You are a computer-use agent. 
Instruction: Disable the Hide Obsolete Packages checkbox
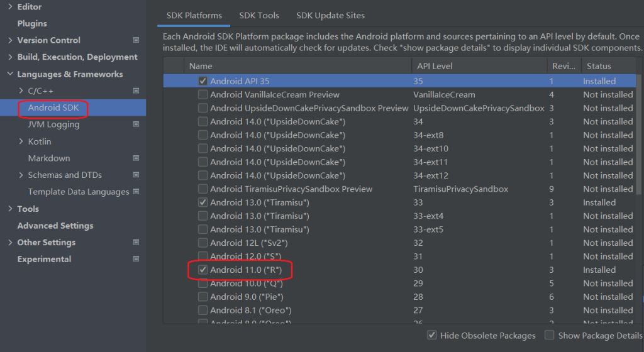432,336
